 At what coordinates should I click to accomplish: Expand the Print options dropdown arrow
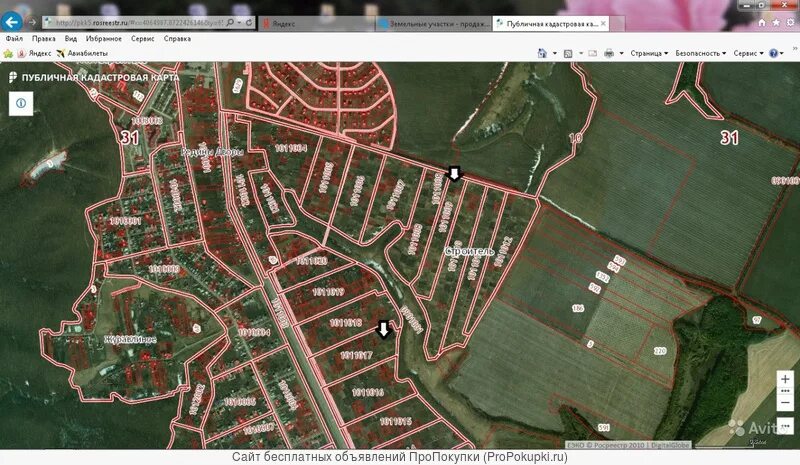coord(621,53)
